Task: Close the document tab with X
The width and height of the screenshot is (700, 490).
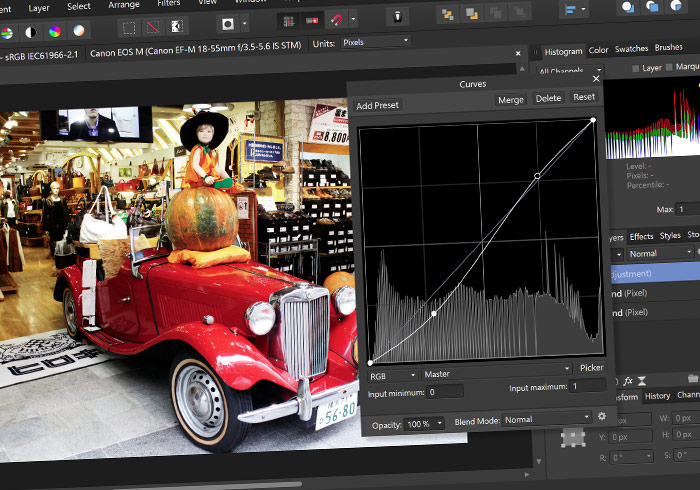Action: [x=518, y=53]
